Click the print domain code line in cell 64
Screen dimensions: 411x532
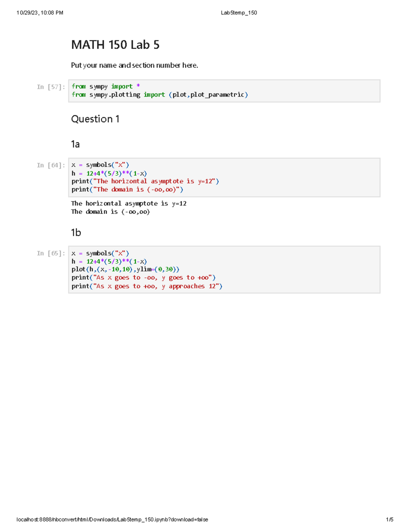click(127, 189)
